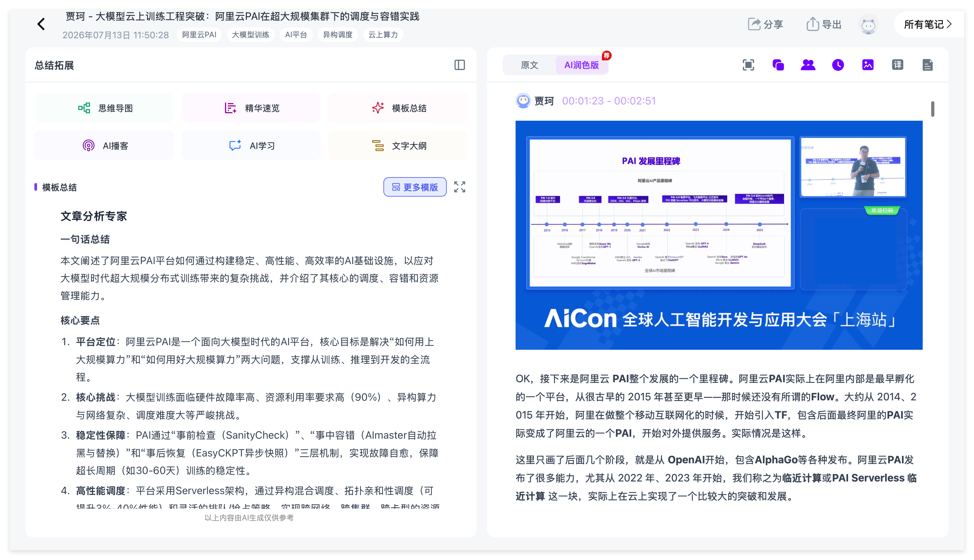Click the 异构调度 tag
Image resolution: width=974 pixels, height=560 pixels.
(x=338, y=35)
